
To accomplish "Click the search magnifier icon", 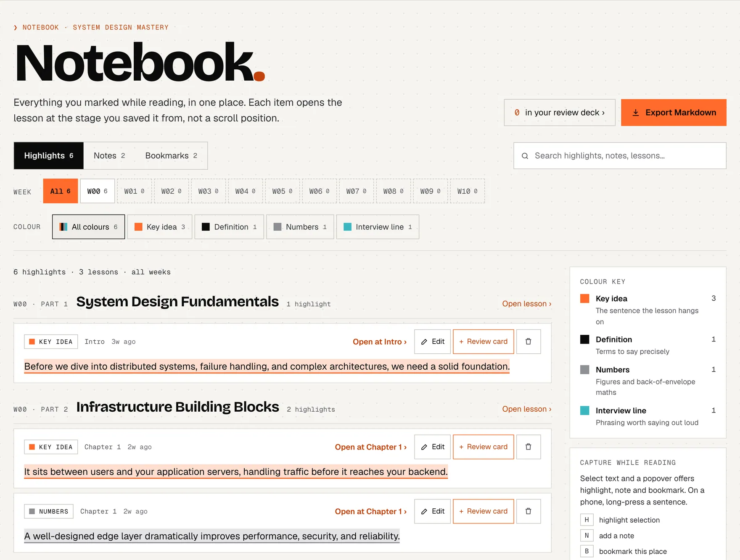I will point(525,156).
